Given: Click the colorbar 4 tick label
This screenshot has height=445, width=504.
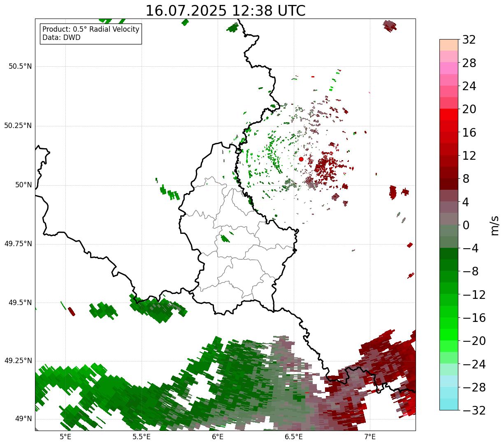Looking at the screenshot, I should pyautogui.click(x=466, y=202).
